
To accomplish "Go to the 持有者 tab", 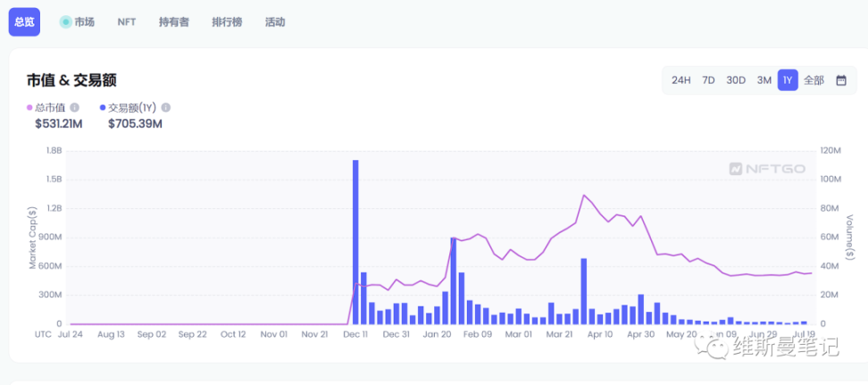I will (173, 21).
